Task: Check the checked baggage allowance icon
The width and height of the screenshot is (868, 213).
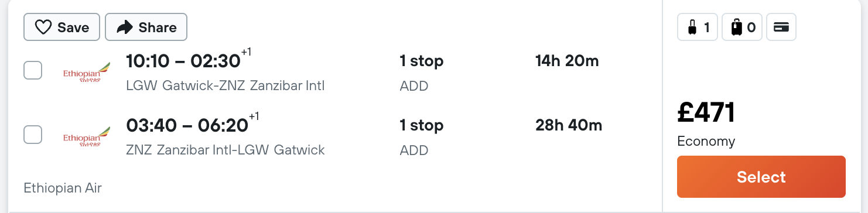Action: click(x=742, y=27)
